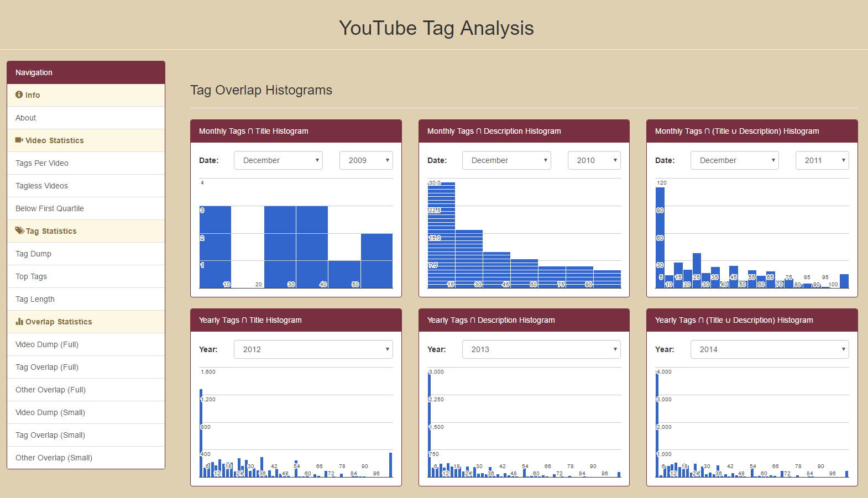The height and width of the screenshot is (498, 868).
Task: Open month dropdown in Tags ∩ Description histogram
Action: pyautogui.click(x=506, y=160)
